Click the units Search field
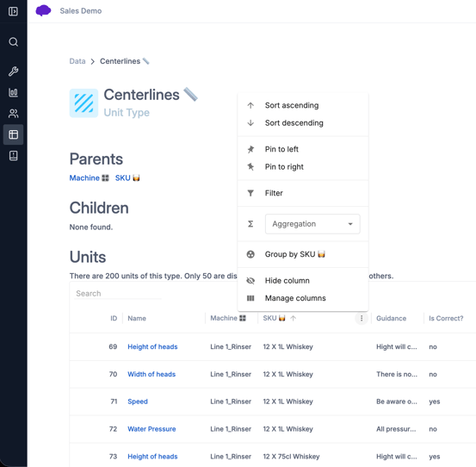The image size is (476, 467). pyautogui.click(x=118, y=294)
